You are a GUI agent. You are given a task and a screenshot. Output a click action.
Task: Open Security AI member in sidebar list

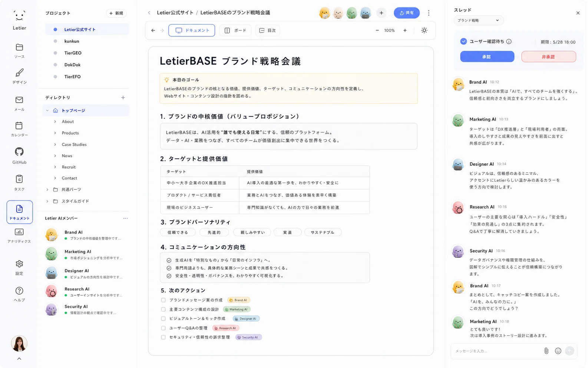coord(86,309)
